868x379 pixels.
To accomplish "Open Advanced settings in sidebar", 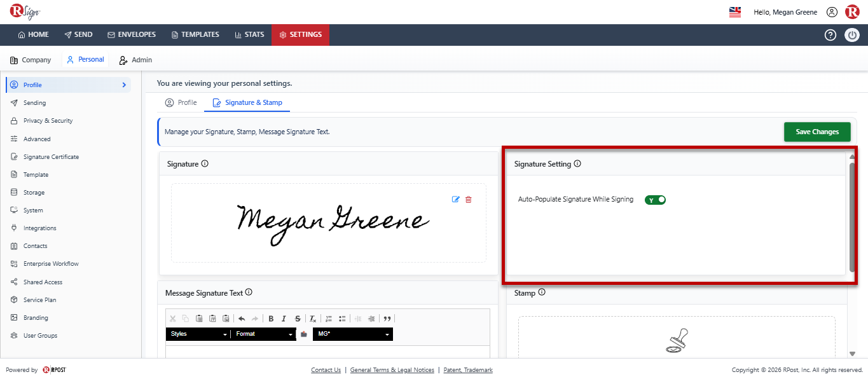I will click(69, 139).
